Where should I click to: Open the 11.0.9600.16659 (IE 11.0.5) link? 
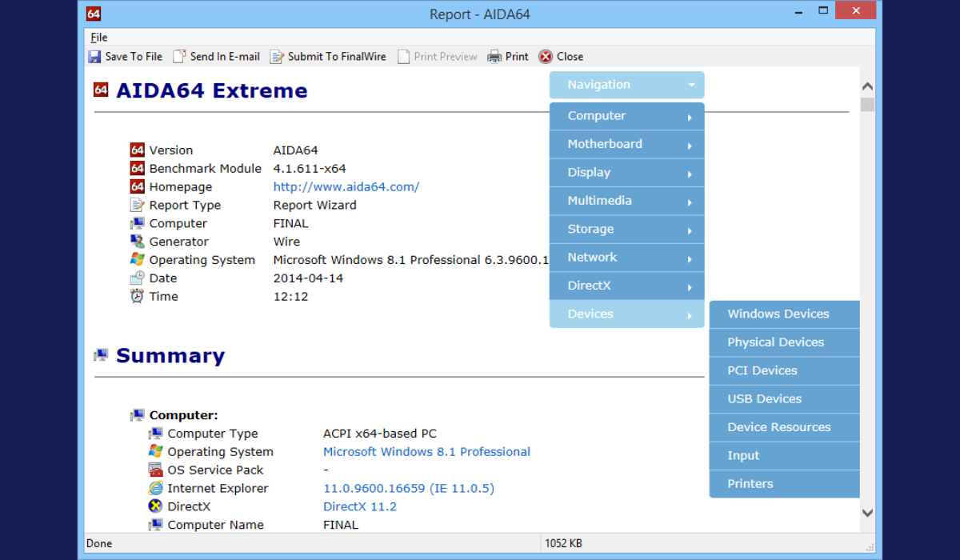point(409,488)
